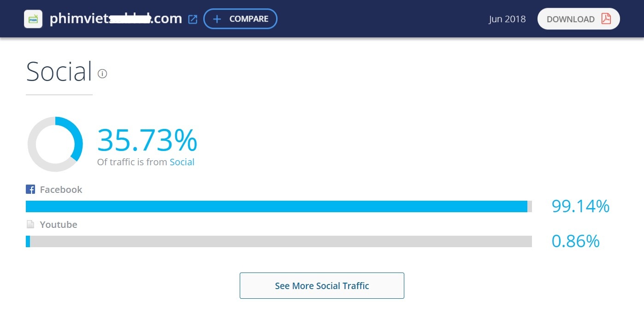
Task: Click the Facebook icon
Action: [x=30, y=189]
